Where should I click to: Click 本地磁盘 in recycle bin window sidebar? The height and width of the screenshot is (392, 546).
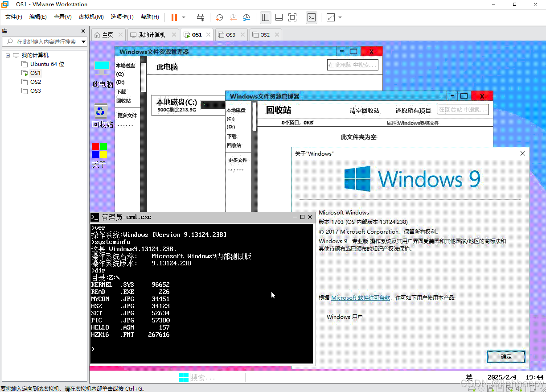(x=236, y=110)
